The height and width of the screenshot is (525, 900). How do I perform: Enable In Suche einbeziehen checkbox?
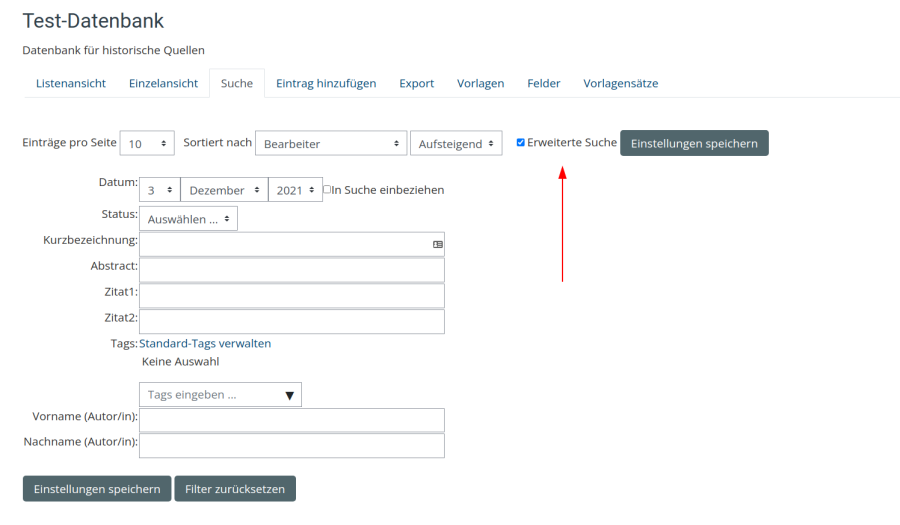pos(327,189)
